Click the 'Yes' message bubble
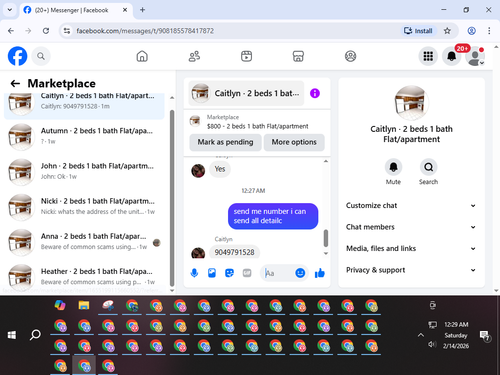Image resolution: width=500 pixels, height=375 pixels. (x=220, y=169)
